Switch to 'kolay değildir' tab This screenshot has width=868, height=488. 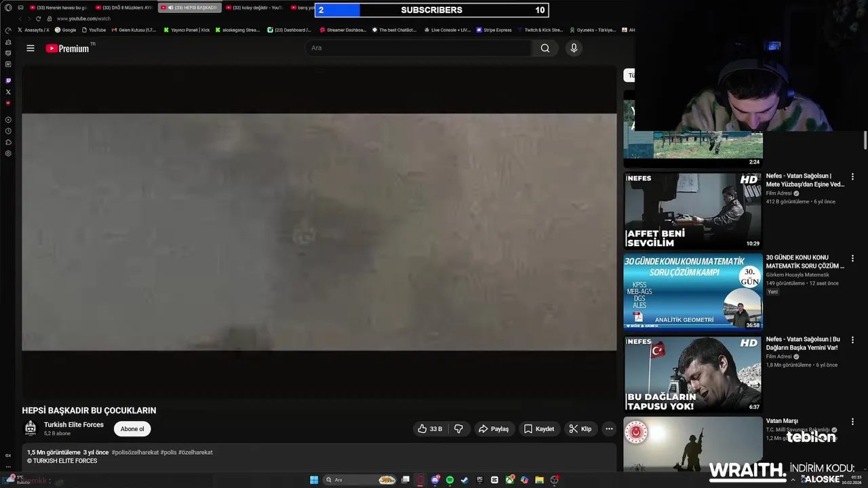(x=254, y=7)
